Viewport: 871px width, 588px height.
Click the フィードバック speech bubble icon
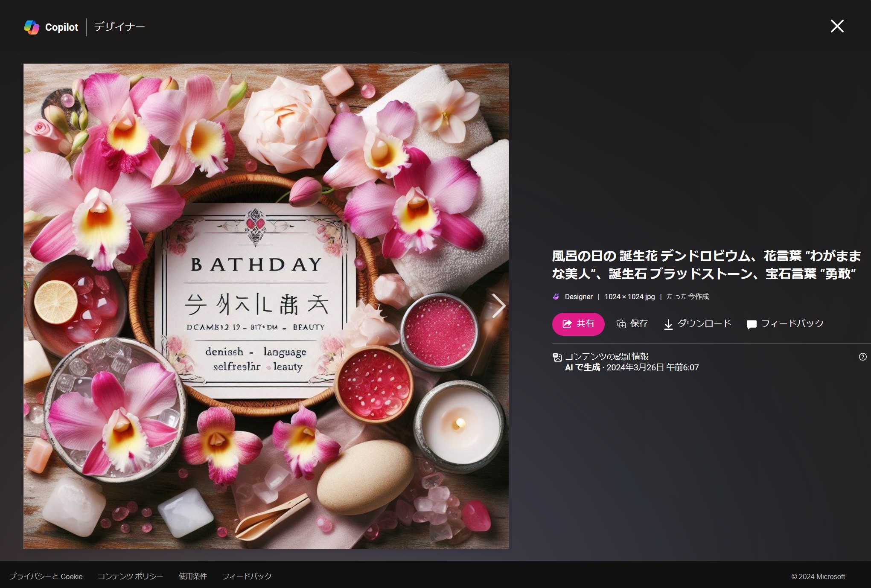pyautogui.click(x=752, y=325)
